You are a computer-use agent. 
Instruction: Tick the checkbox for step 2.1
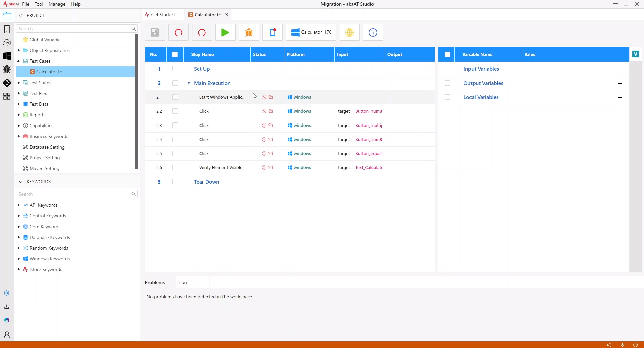[x=175, y=97]
